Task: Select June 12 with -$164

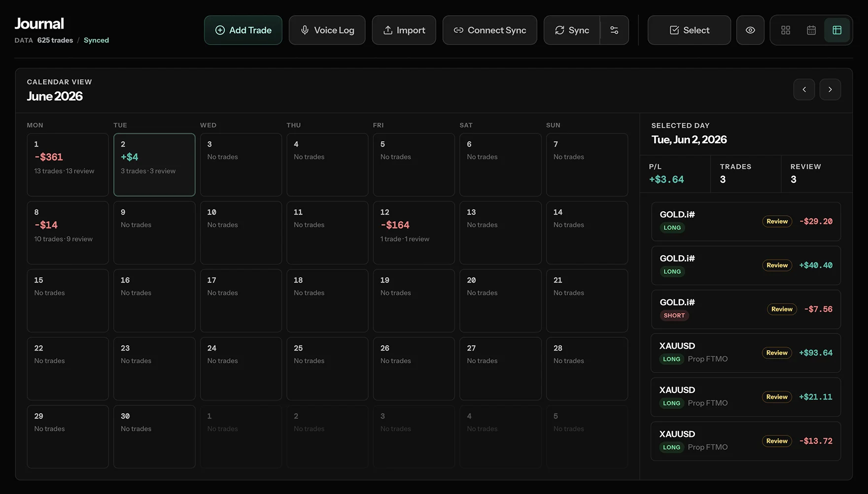Action: click(414, 232)
